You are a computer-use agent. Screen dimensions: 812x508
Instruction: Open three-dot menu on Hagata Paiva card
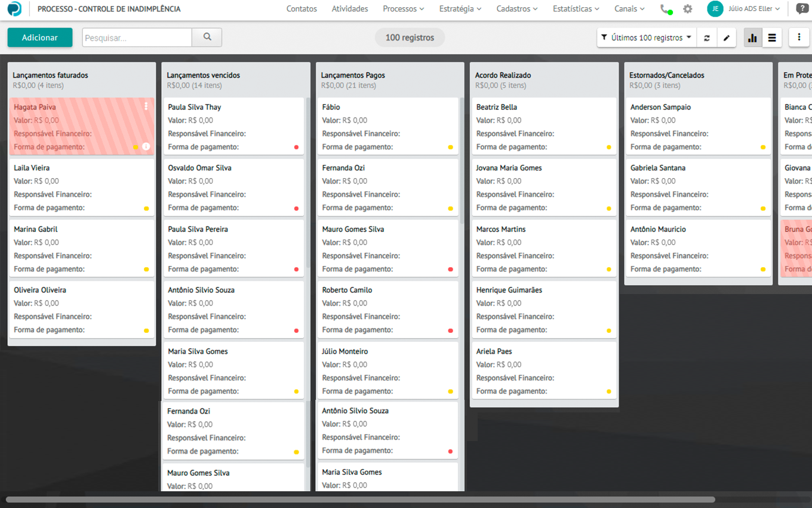(x=146, y=106)
